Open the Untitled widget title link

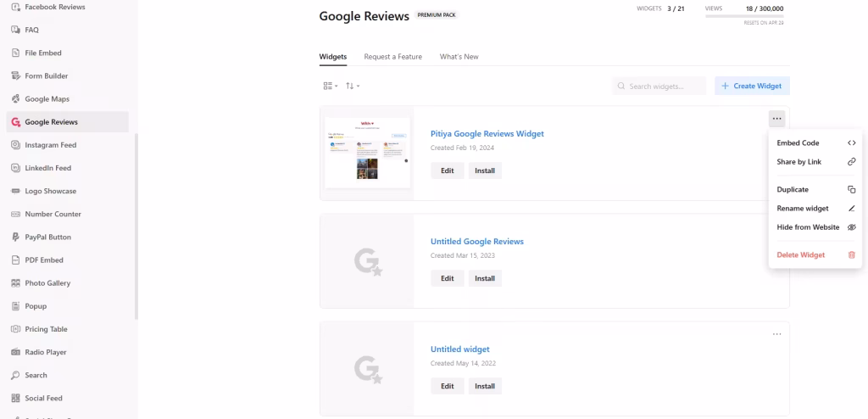pos(460,349)
